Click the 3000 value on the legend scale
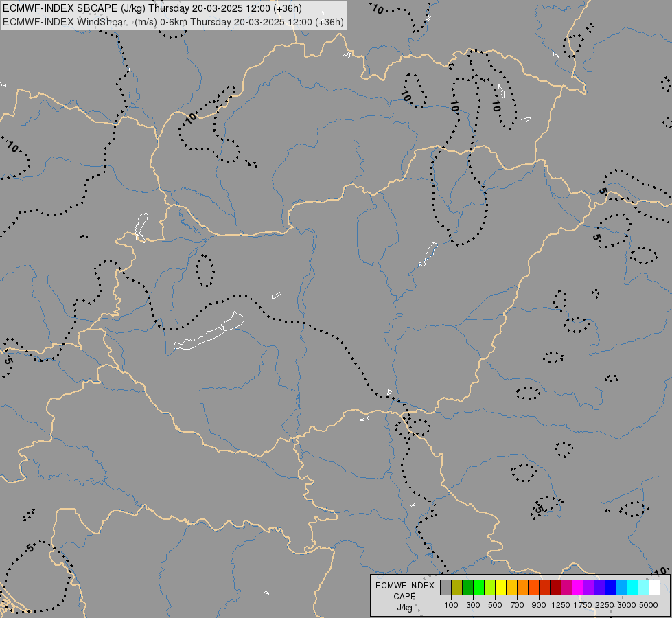672x618 pixels. coord(627,605)
